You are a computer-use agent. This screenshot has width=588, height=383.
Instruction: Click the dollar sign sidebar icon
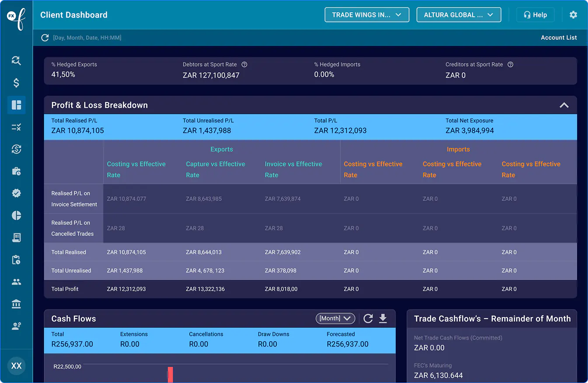coord(16,83)
